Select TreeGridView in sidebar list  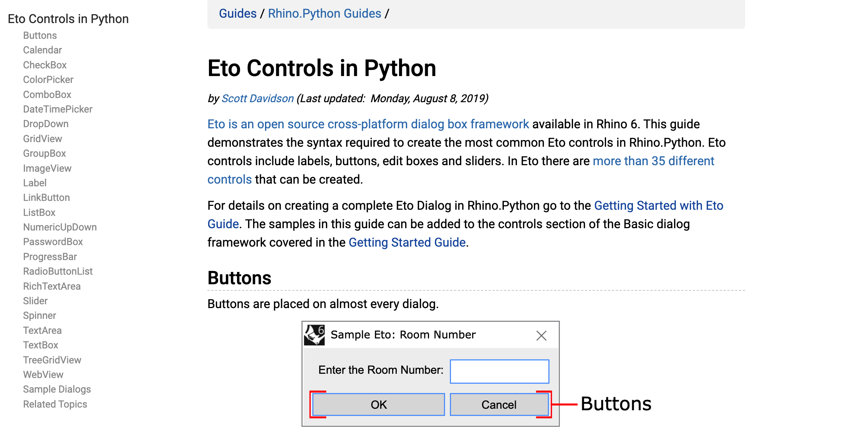[52, 360]
